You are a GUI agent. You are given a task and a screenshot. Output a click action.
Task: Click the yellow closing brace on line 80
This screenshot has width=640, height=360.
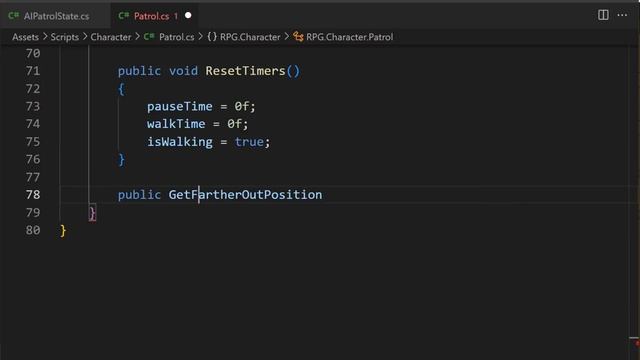[x=63, y=231]
